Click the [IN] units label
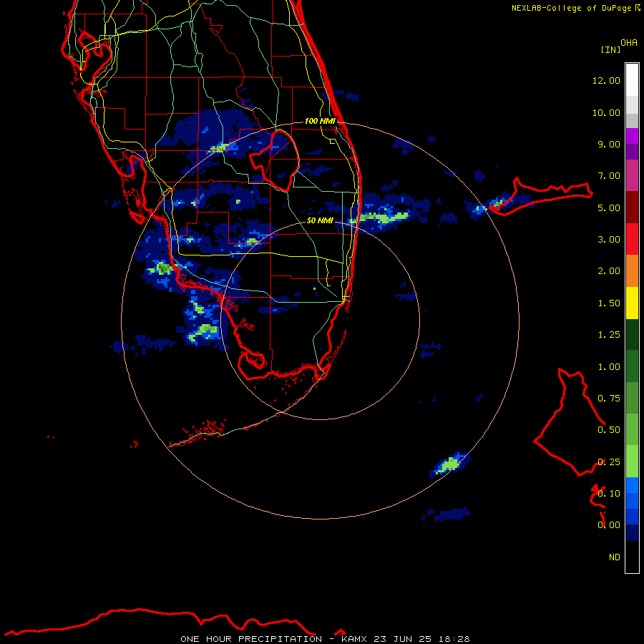Image resolution: width=644 pixels, height=644 pixels. click(610, 49)
